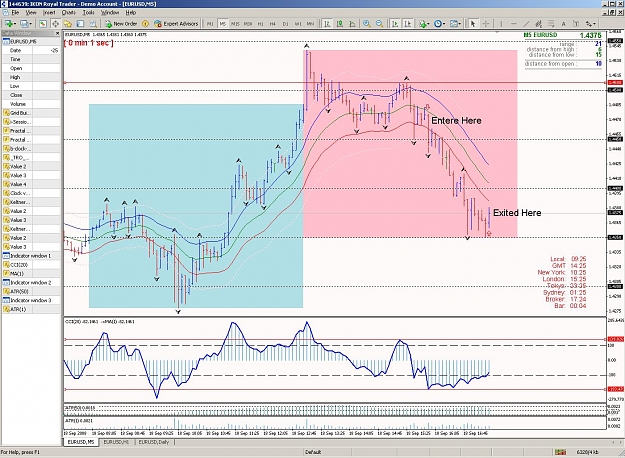Switch chart to line chart icon

(352, 24)
